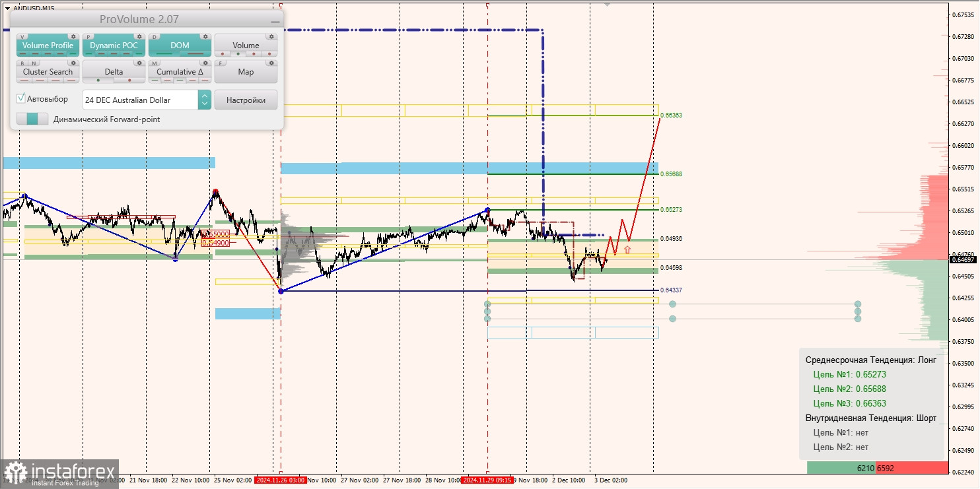Open Dynamic POC gear settings

click(x=139, y=36)
